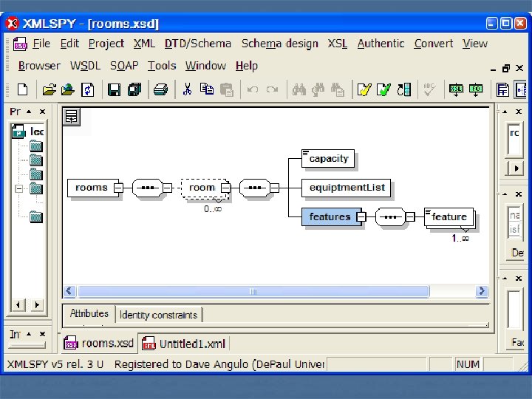The width and height of the screenshot is (532, 399).
Task: Open the Tools menu
Action: (x=162, y=66)
